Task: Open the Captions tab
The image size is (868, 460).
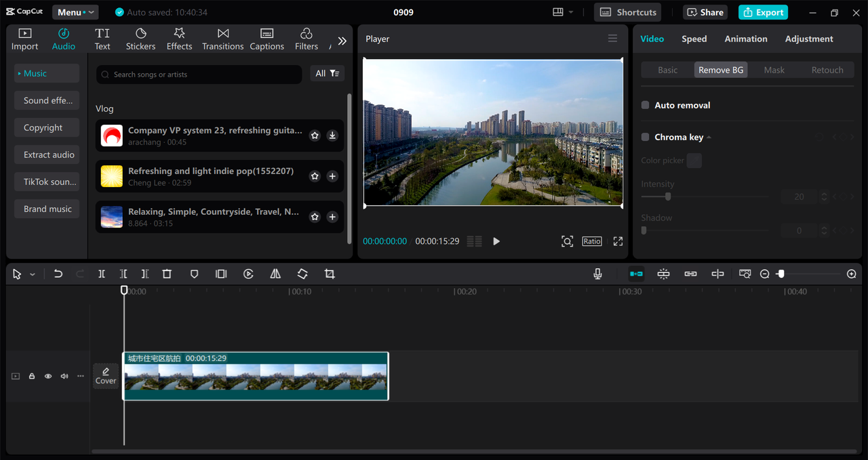Action: click(267, 39)
